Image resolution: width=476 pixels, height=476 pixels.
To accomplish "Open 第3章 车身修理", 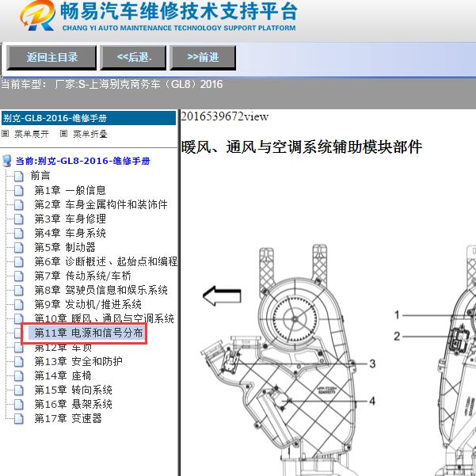I will (70, 219).
